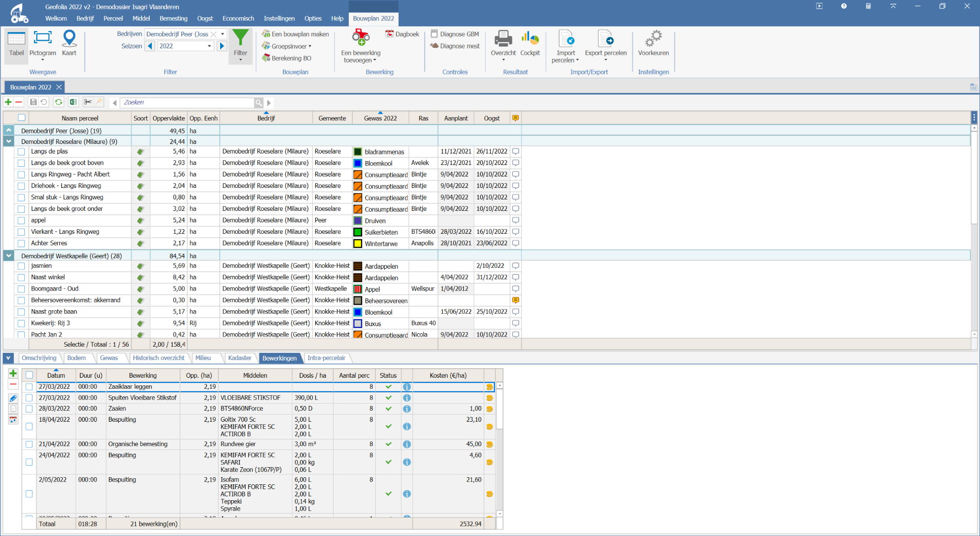Screen dimensions: 980x536
Task: Open the Export percelen dropdown arrow
Action: point(605,60)
